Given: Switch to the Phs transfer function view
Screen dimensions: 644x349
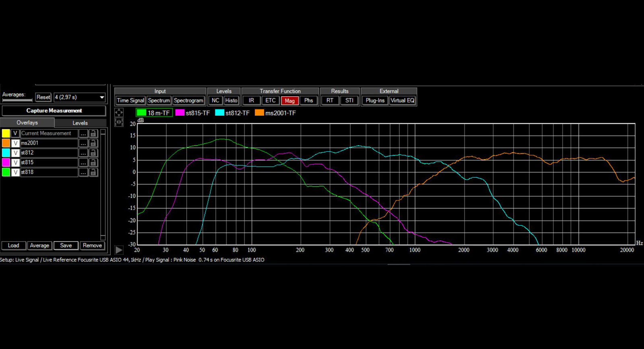Looking at the screenshot, I should tap(308, 101).
